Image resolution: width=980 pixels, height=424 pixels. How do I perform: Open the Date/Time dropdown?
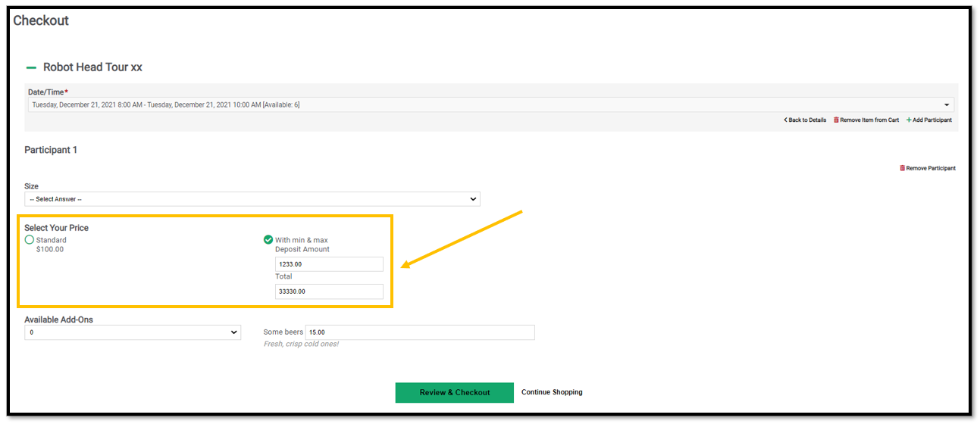click(491, 104)
